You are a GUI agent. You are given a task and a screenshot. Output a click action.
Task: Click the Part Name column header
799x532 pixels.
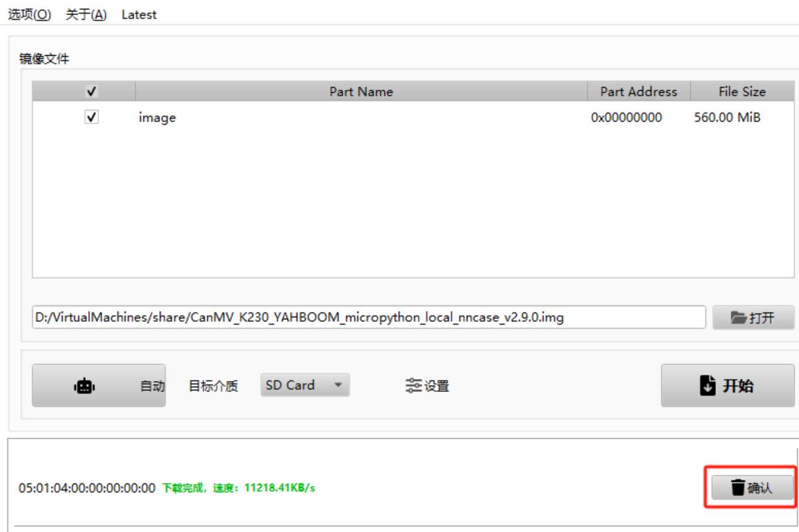361,91
